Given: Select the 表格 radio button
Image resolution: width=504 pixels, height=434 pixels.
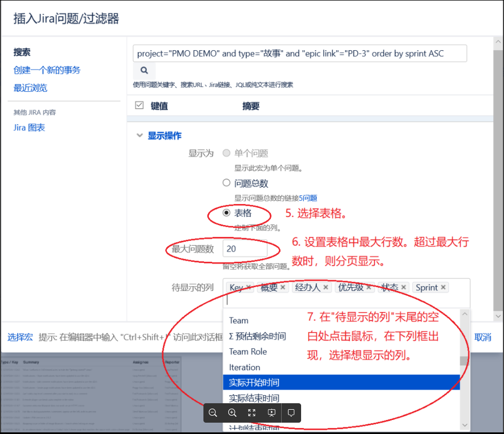Looking at the screenshot, I should pyautogui.click(x=227, y=212).
